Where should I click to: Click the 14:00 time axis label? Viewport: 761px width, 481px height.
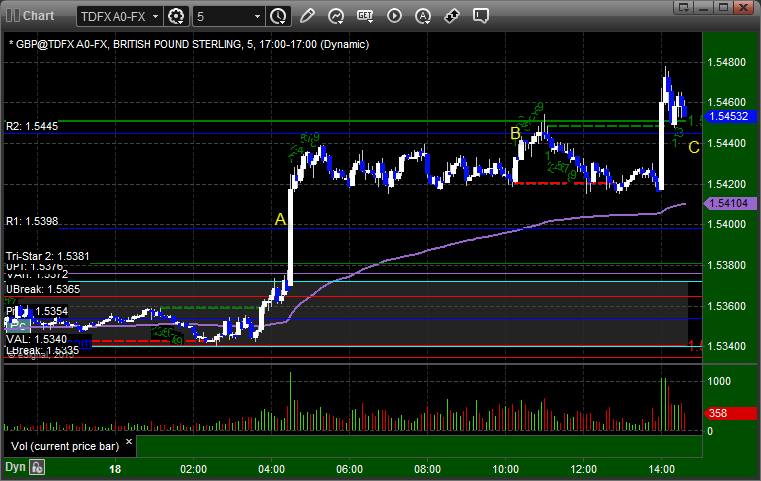pyautogui.click(x=662, y=469)
